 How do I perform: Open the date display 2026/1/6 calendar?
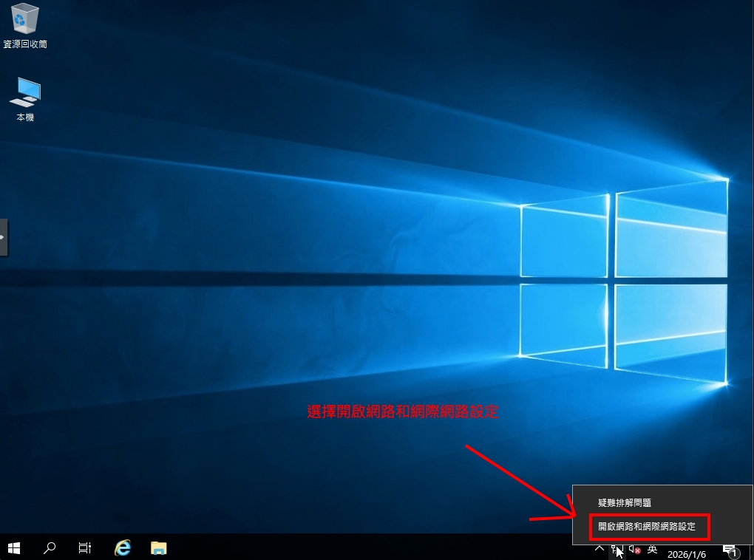tap(687, 553)
